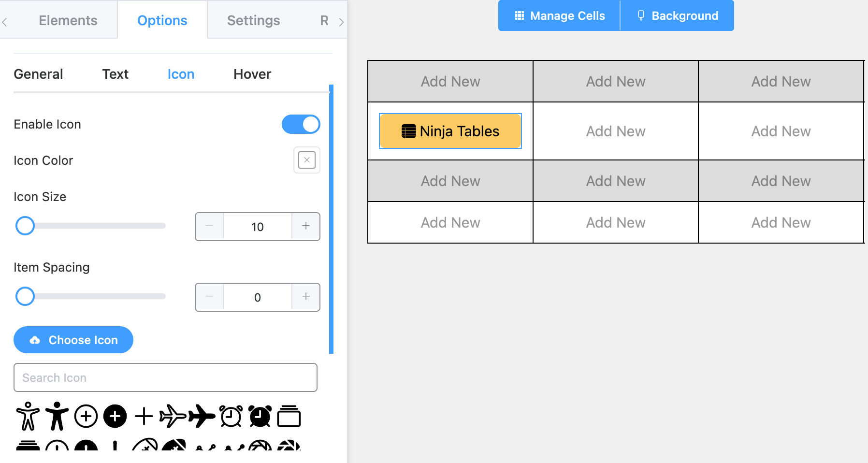Pick the filled add circle icon
The width and height of the screenshot is (868, 463).
pyautogui.click(x=115, y=416)
